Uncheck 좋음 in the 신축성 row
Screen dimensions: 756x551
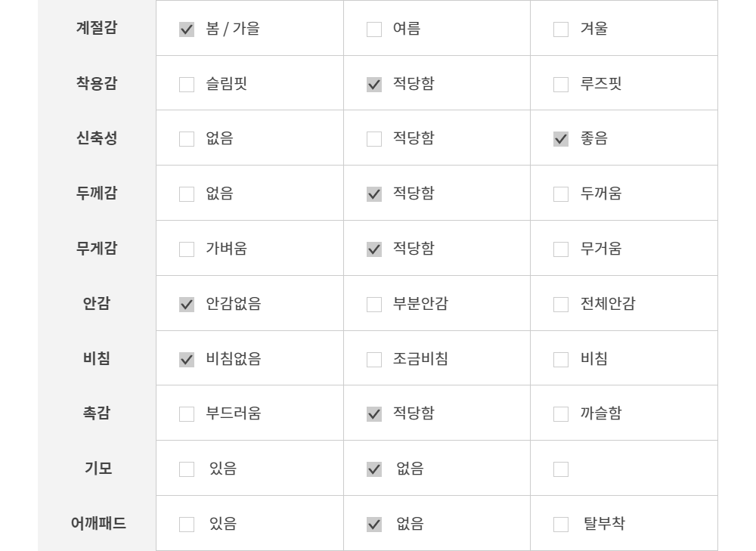(561, 139)
